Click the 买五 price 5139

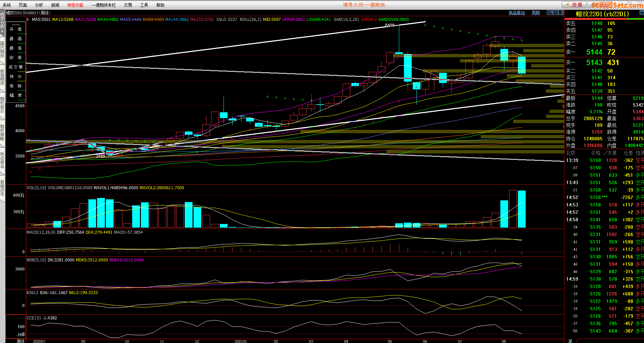[597, 91]
